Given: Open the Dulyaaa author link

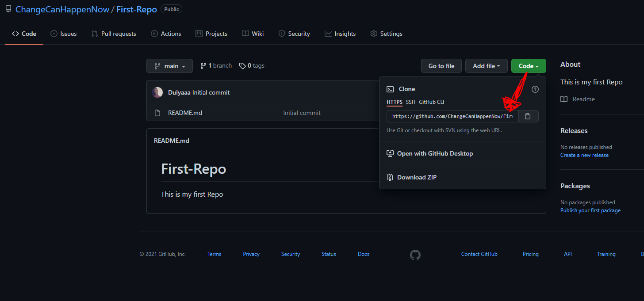Looking at the screenshot, I should click(x=179, y=92).
